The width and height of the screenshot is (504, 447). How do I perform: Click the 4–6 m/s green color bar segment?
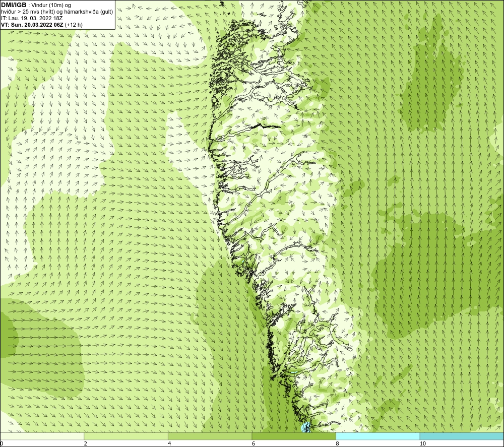210,436
